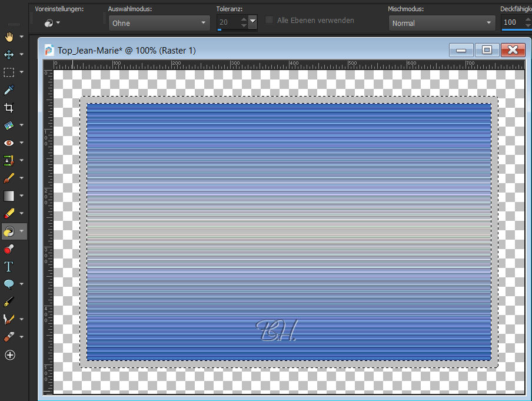This screenshot has width=532, height=401.
Task: Choose the Red Eye tool
Action: 9,142
